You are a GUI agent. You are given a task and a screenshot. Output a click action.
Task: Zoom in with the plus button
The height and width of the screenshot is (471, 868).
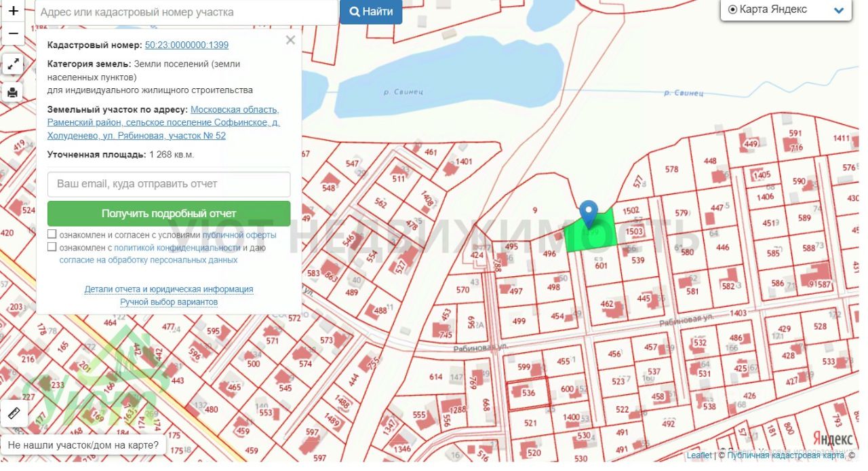point(13,12)
